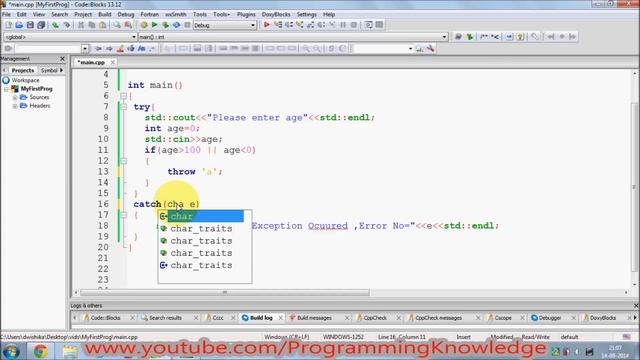Close the Management panel

coord(62,59)
